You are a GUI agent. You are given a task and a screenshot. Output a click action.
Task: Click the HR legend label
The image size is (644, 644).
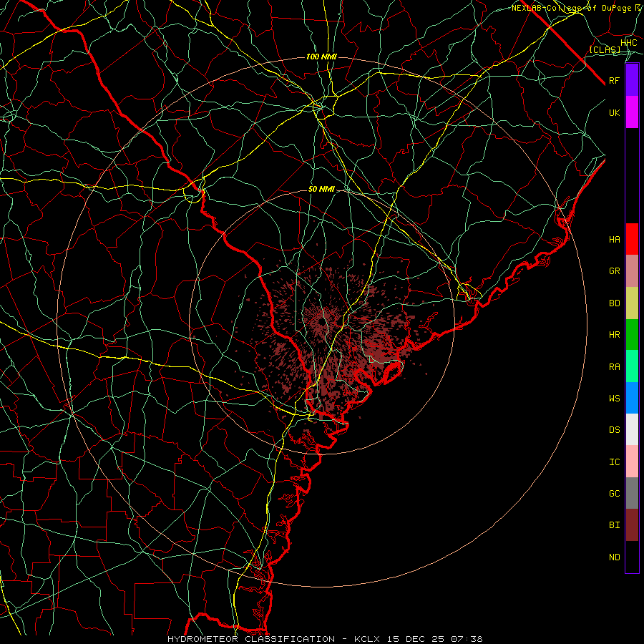click(x=615, y=335)
